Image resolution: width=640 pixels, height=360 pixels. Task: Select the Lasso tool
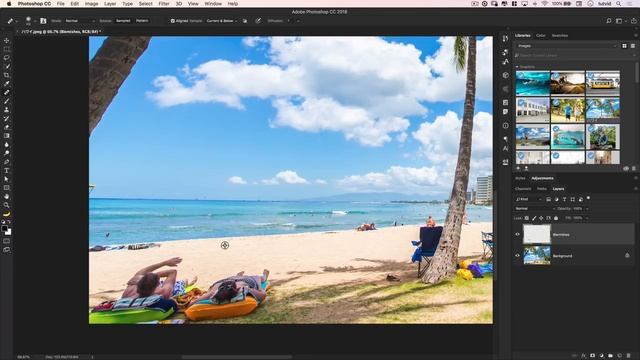pos(7,58)
